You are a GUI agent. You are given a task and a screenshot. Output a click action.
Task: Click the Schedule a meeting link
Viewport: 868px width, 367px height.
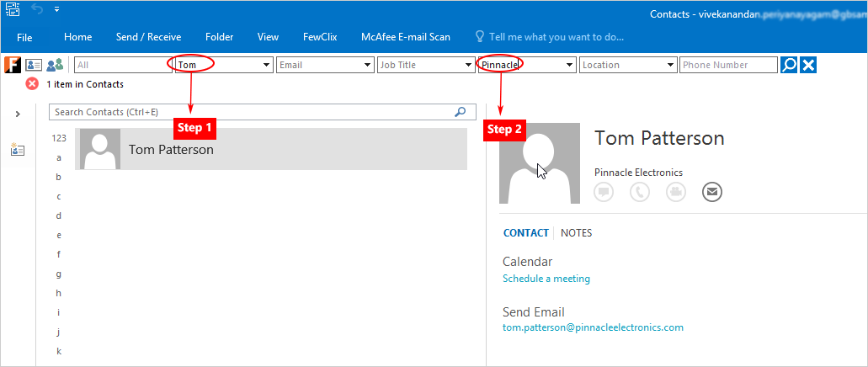point(546,279)
